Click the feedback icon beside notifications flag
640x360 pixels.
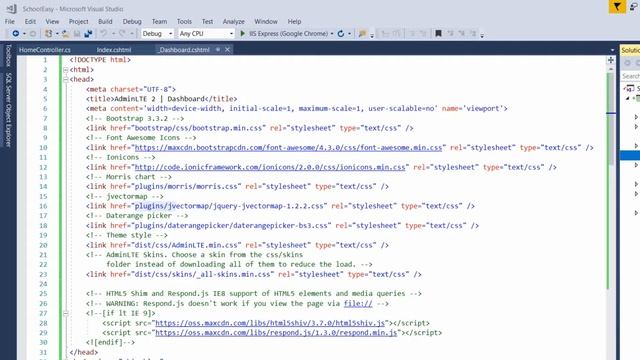click(x=633, y=7)
